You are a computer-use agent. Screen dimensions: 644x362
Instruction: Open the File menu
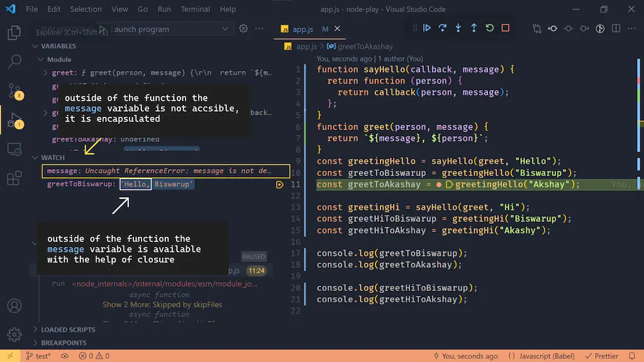[x=31, y=9]
